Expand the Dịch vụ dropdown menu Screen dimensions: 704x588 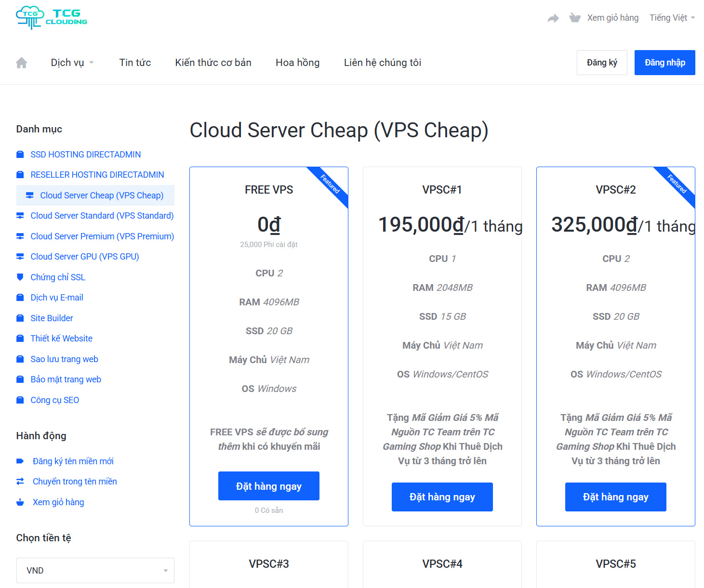(x=72, y=63)
